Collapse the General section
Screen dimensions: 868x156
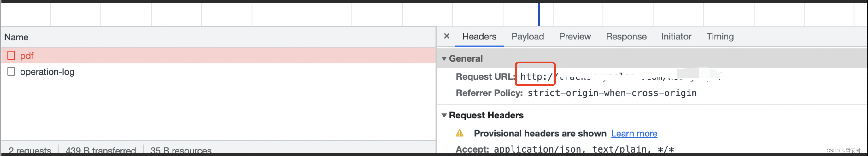coord(444,59)
